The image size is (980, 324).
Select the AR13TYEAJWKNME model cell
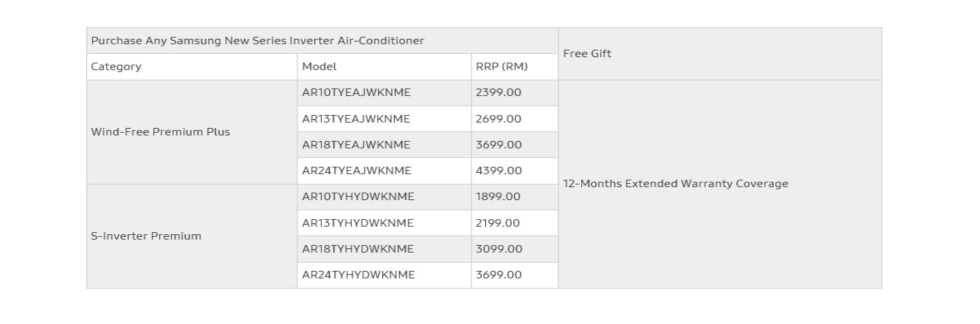click(x=384, y=118)
